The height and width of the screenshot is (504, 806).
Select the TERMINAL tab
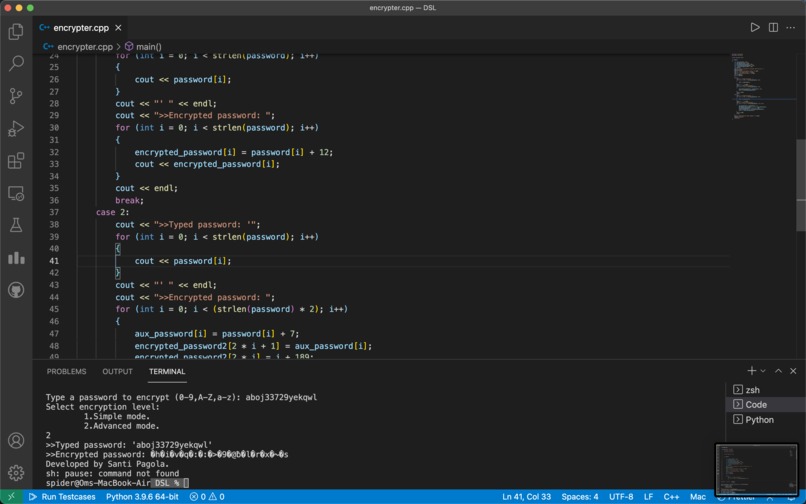coord(167,371)
